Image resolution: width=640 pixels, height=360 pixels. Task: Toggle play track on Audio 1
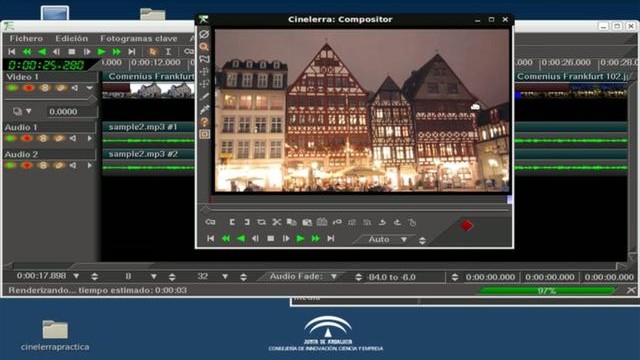11,138
